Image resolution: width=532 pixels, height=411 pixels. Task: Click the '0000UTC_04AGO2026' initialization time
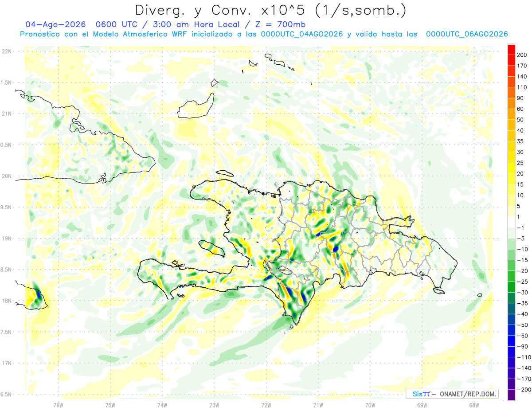(x=301, y=34)
